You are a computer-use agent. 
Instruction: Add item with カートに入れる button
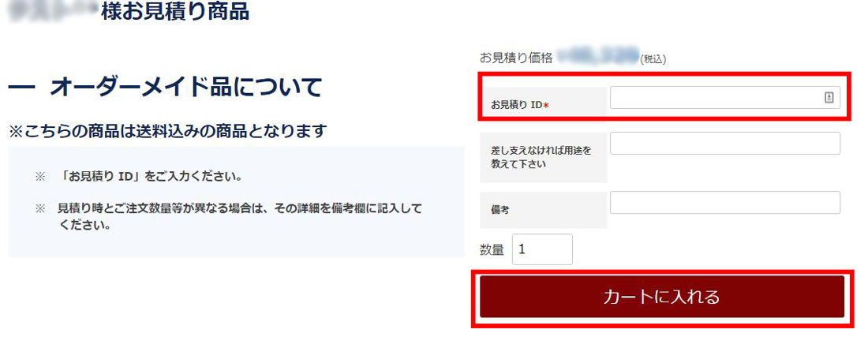661,297
